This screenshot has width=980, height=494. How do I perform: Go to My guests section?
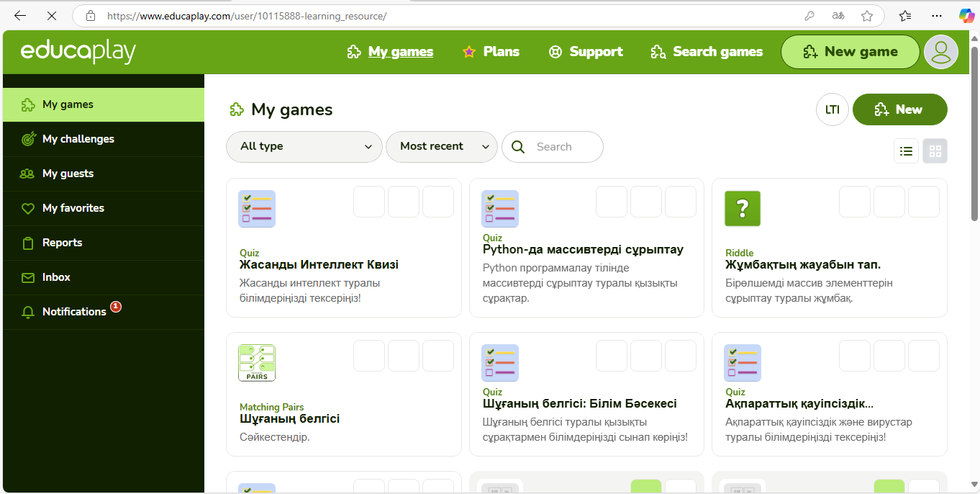tap(68, 174)
